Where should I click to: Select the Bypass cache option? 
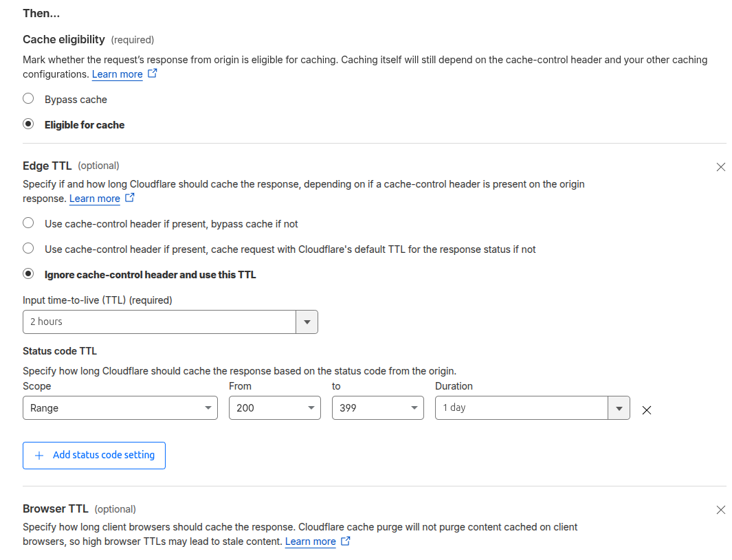(x=28, y=99)
